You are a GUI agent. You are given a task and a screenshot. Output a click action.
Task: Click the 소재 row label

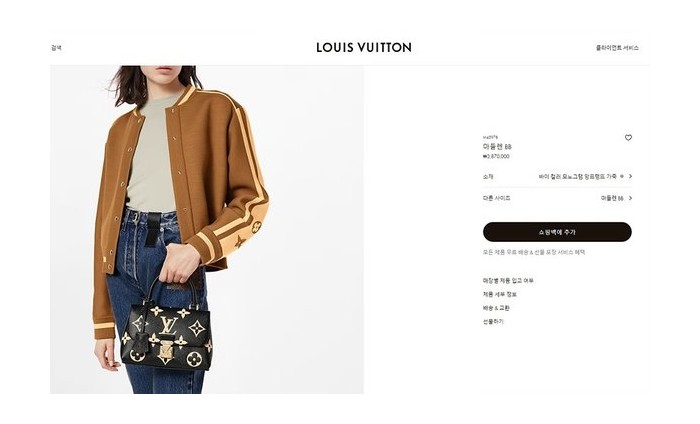click(x=488, y=177)
